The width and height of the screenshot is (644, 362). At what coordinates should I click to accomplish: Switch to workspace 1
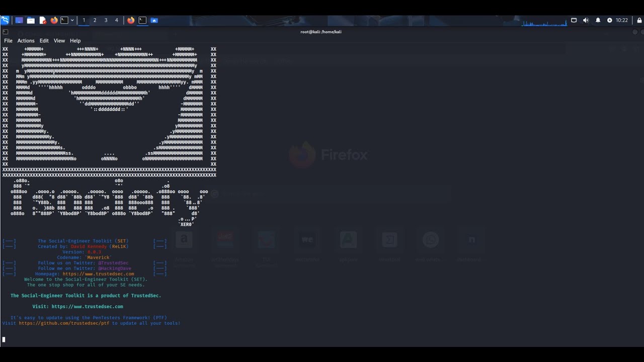84,20
